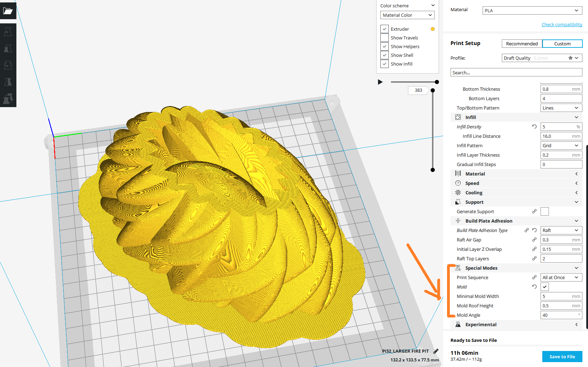The image size is (588, 367).
Task: Select the Scale tool
Action: [8, 48]
